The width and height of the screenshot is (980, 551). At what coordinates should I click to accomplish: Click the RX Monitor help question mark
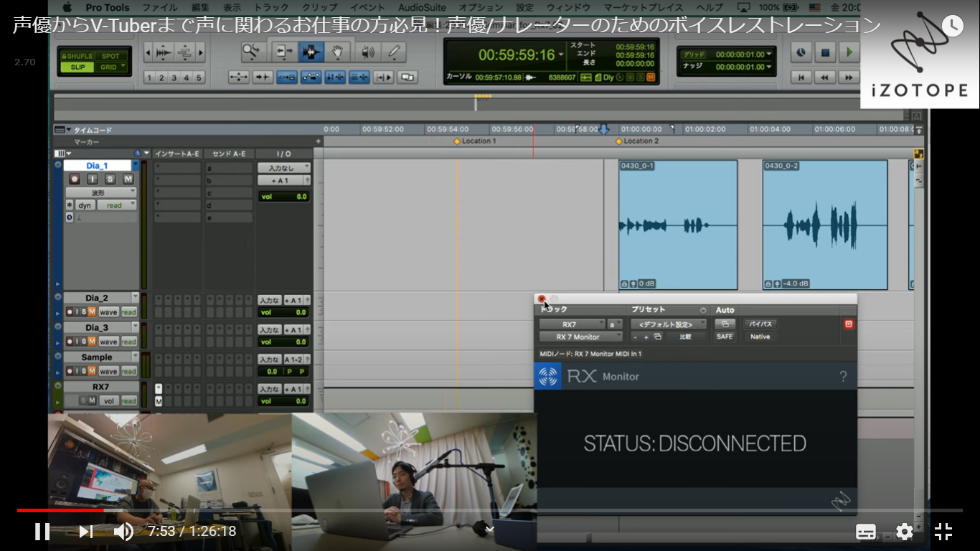tap(843, 376)
